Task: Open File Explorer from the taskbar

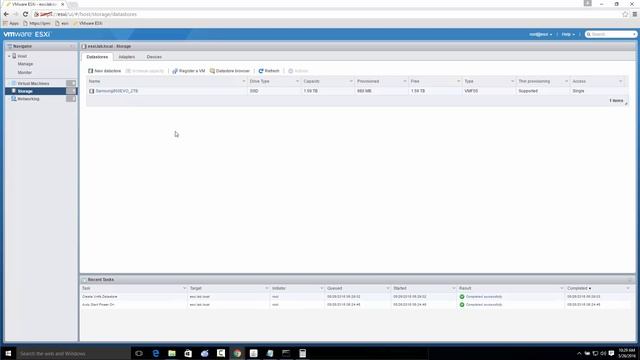Action: point(172,353)
